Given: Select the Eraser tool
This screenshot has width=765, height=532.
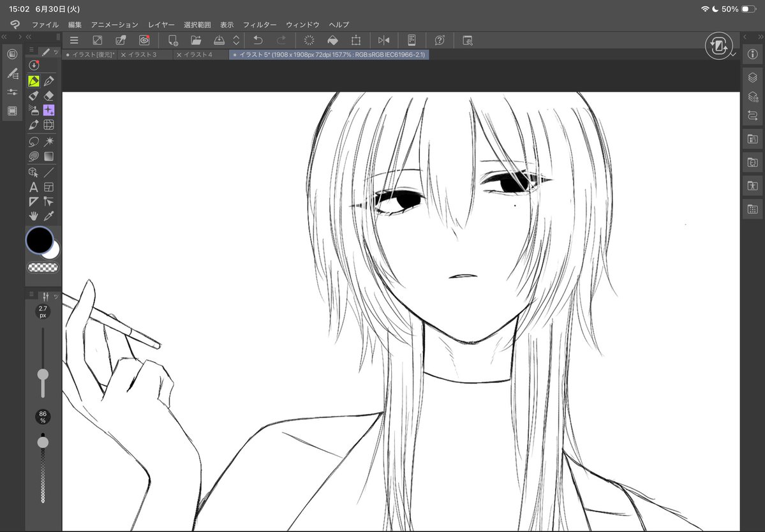Looking at the screenshot, I should pyautogui.click(x=48, y=96).
